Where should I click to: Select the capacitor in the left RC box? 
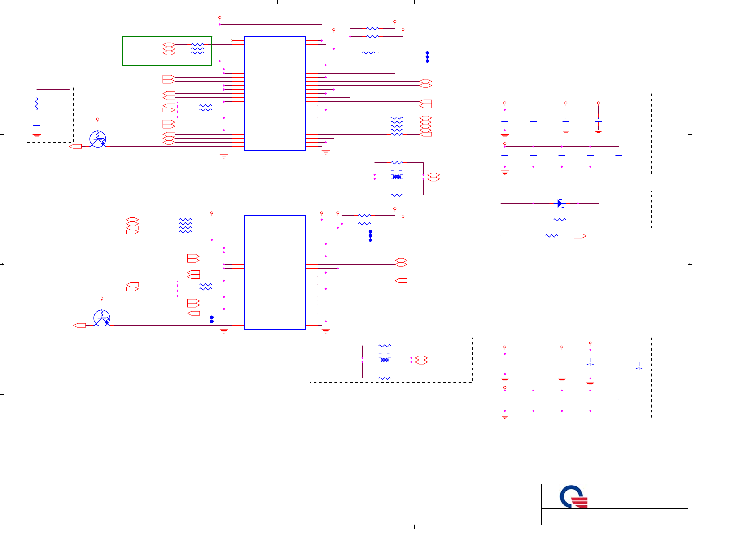click(37, 123)
